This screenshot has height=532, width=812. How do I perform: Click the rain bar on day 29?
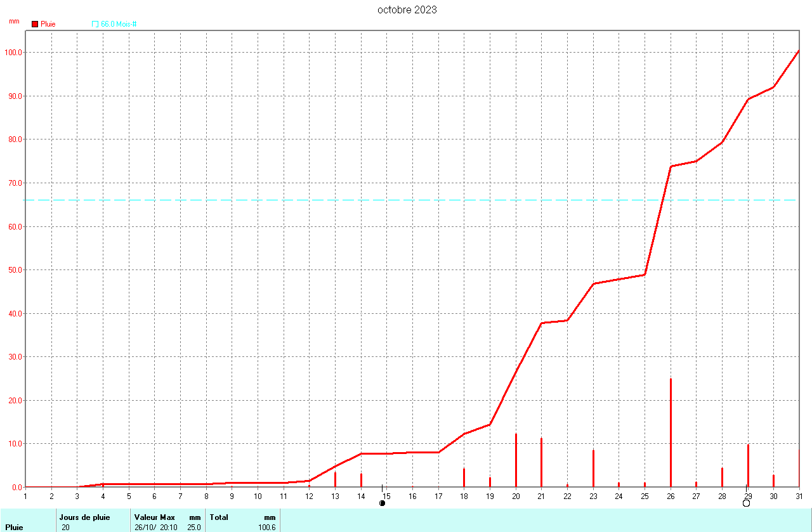coord(748,465)
